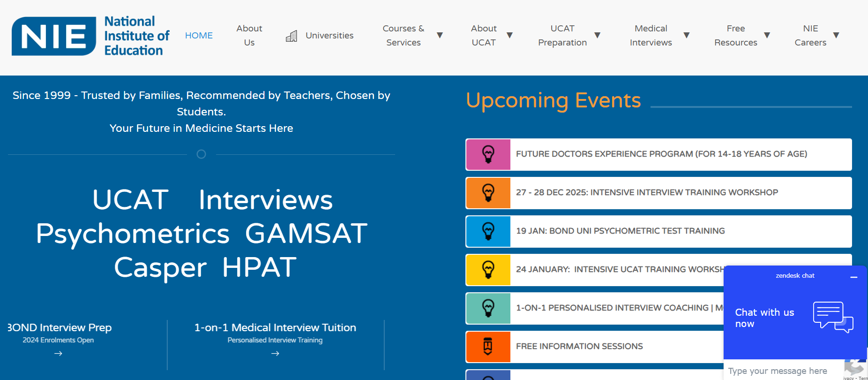This screenshot has height=380, width=868.
Task: Click Personalised Interview Training text
Action: pos(275,340)
